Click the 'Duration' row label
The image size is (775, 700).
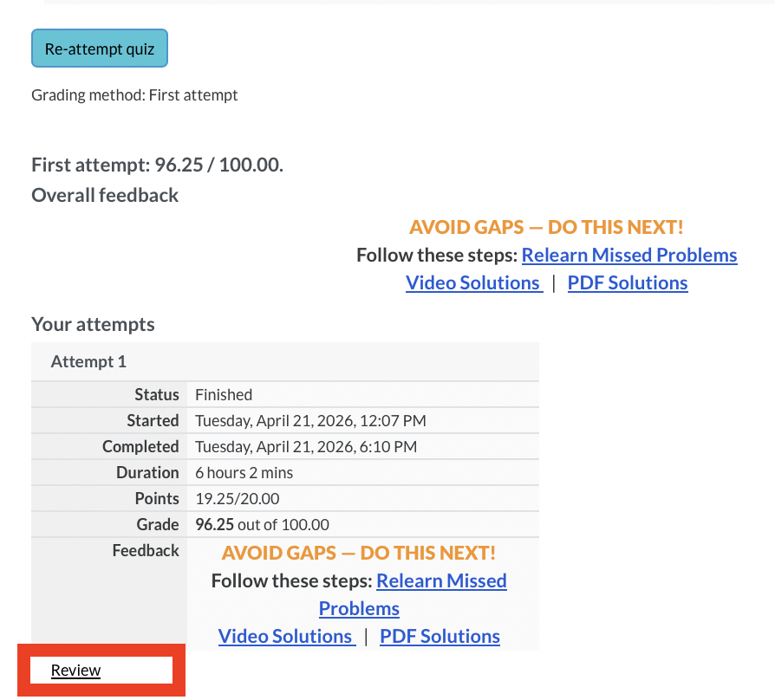(147, 473)
